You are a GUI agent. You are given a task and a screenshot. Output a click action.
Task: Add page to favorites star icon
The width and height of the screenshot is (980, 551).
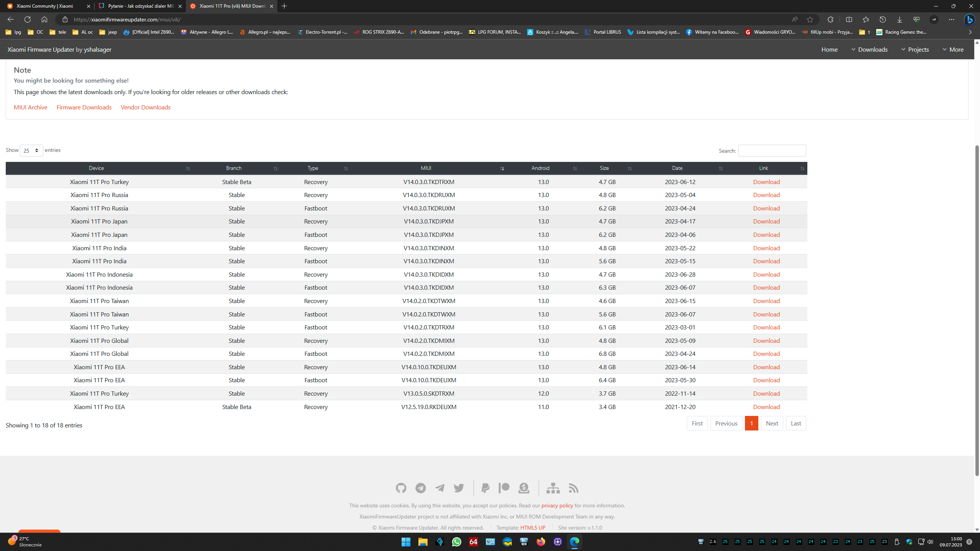pyautogui.click(x=810, y=20)
